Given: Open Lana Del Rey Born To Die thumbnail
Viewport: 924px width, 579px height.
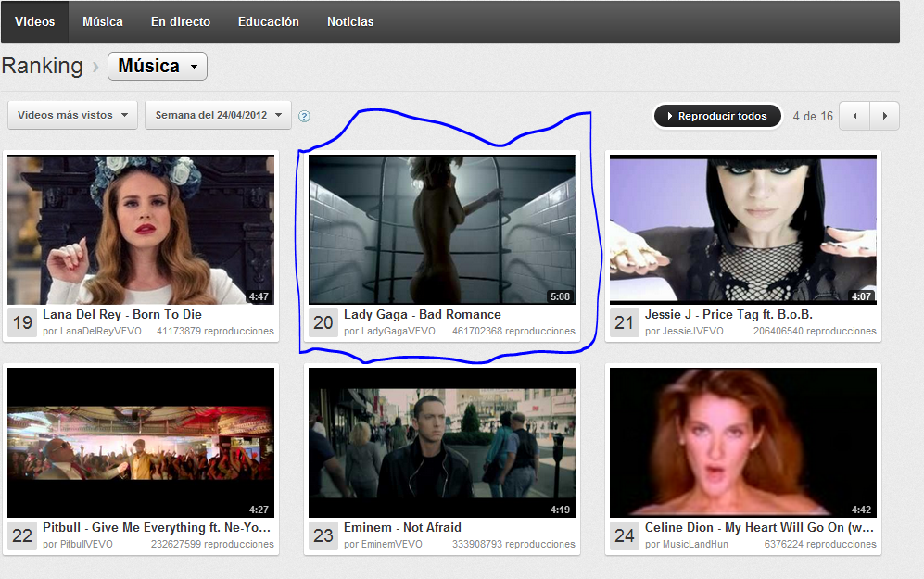Looking at the screenshot, I should click(141, 230).
